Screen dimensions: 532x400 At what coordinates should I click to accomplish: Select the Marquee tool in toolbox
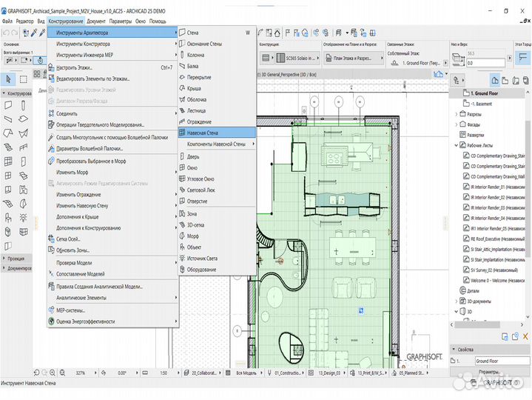[x=24, y=79]
